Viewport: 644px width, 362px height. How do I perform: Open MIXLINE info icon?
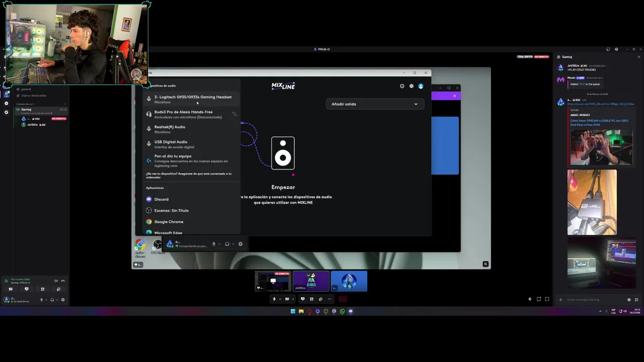coord(402,86)
